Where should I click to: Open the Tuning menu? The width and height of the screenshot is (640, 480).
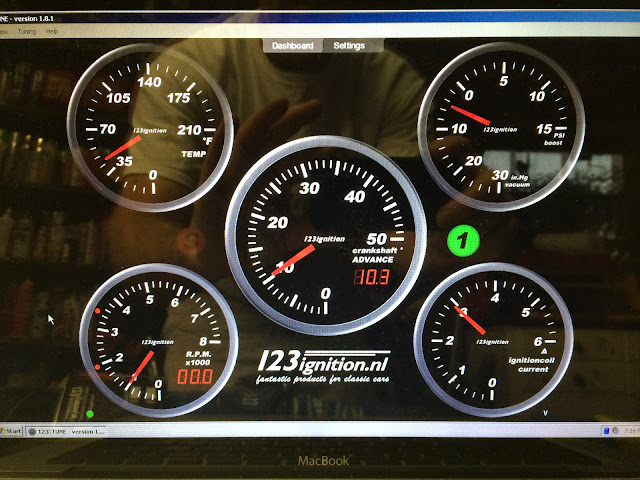(x=27, y=31)
